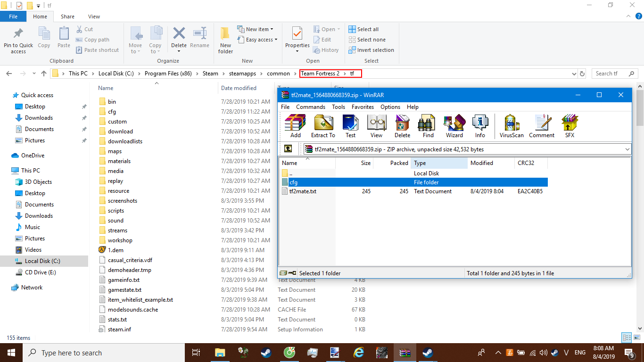Open Properties in the Explorer ribbon

point(297,41)
